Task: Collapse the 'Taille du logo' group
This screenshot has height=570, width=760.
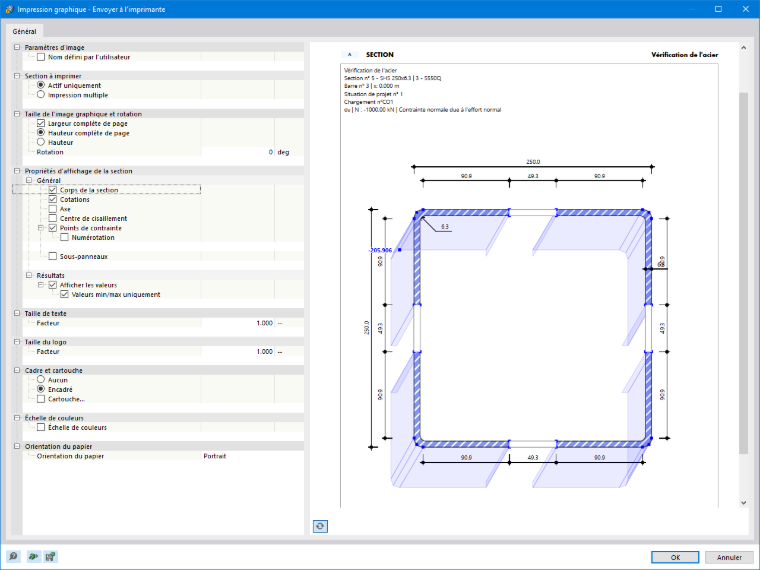Action: [17, 342]
